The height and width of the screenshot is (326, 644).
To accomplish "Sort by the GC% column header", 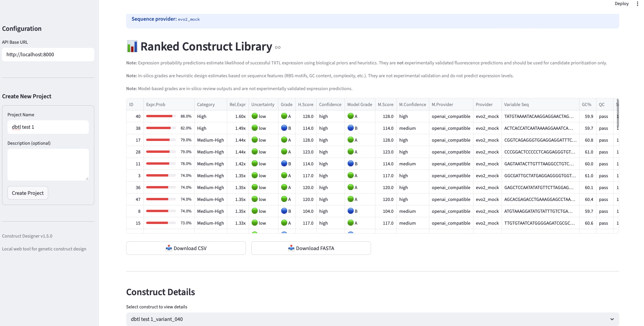I will pos(588,104).
